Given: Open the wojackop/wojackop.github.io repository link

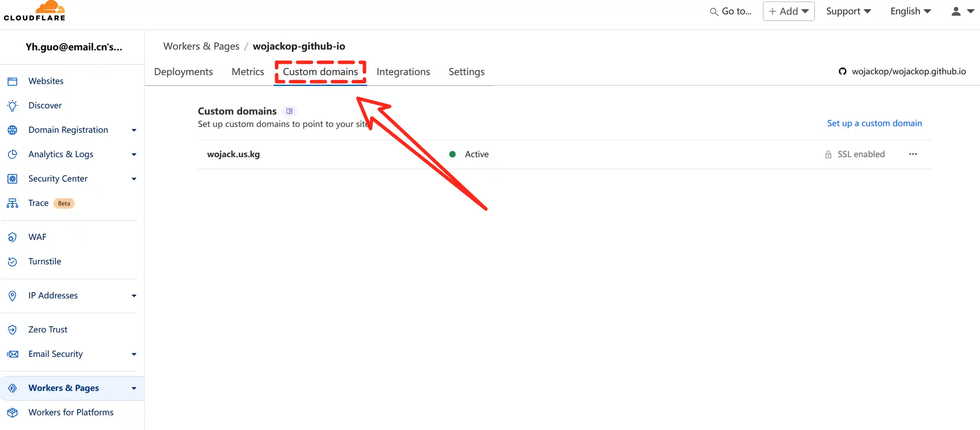Looking at the screenshot, I should point(908,72).
